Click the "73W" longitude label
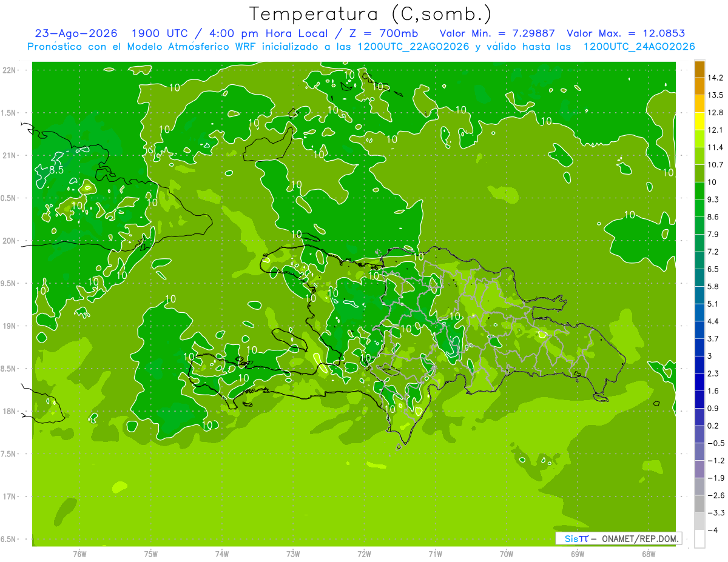 (x=293, y=554)
